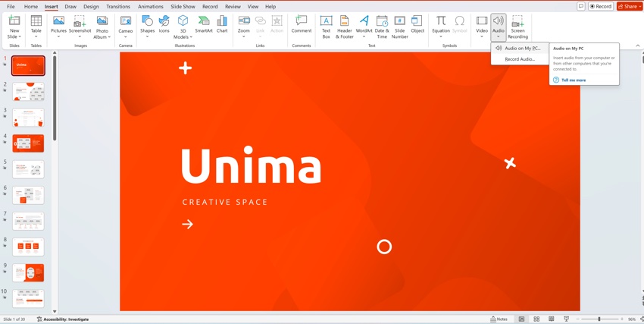Image resolution: width=644 pixels, height=324 pixels.
Task: Insert an Object
Action: (417, 25)
